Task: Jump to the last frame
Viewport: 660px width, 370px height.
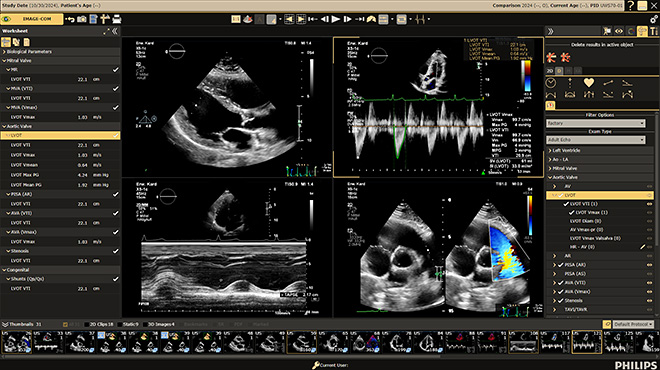Action: 359,19
